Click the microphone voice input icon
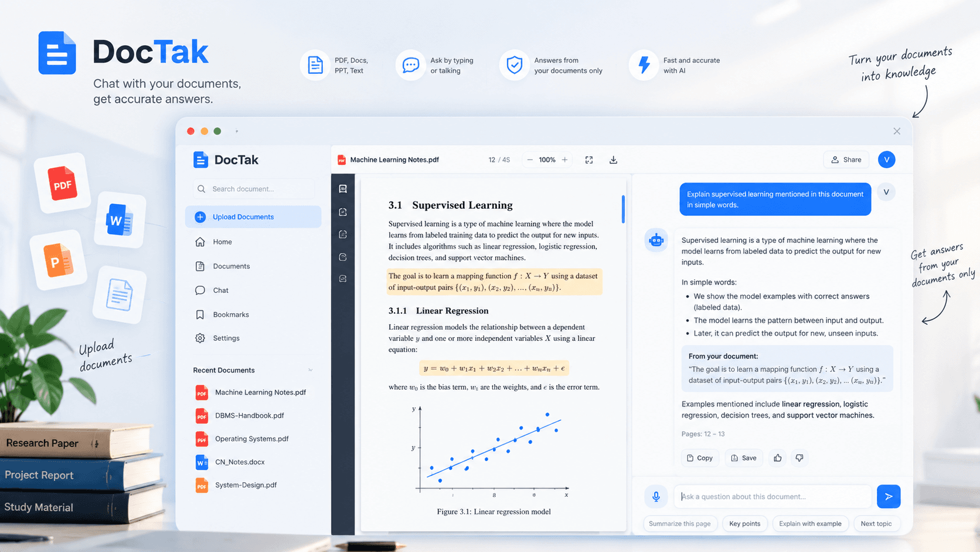The height and width of the screenshot is (552, 980). click(656, 496)
